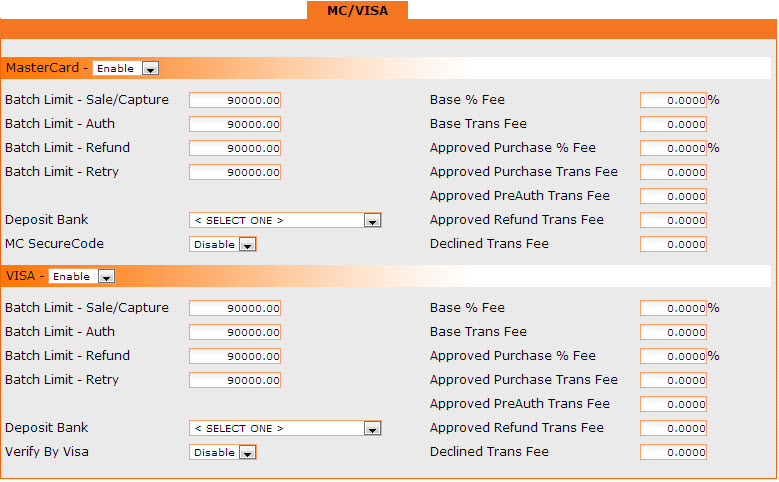Switch to the MC/VISA tab
This screenshot has width=779, height=482.
point(357,10)
